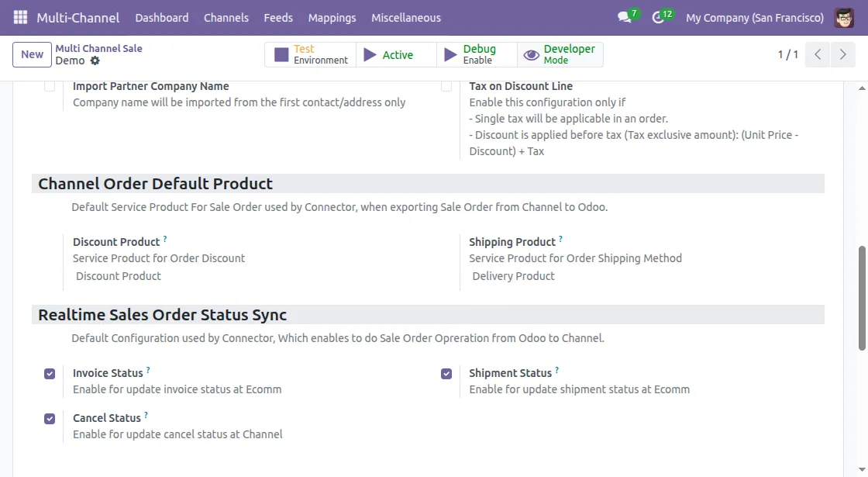Click the Invoice Status help question mark

coord(148,370)
